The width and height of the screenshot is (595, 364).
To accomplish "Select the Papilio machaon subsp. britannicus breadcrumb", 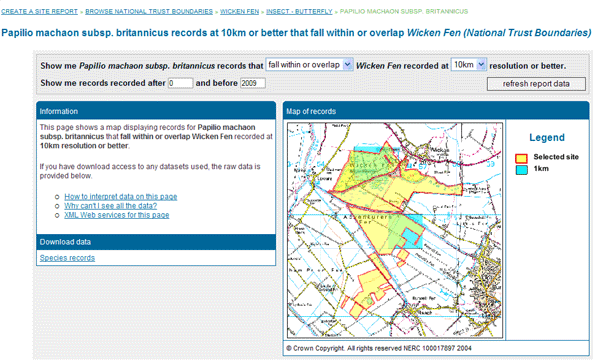I will click(404, 11).
